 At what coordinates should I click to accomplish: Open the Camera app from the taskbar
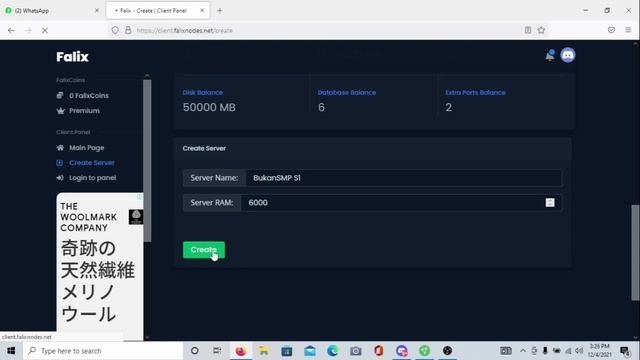tap(356, 351)
